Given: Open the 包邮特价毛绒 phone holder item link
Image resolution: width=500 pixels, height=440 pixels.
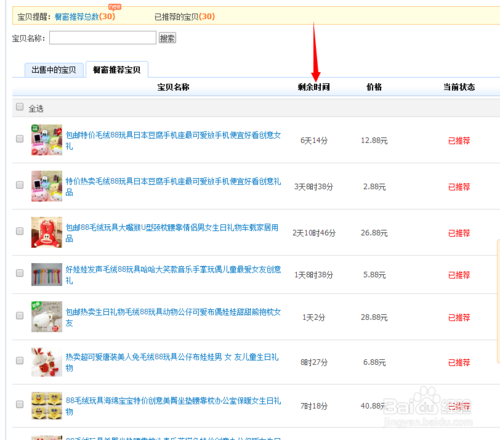Looking at the screenshot, I should coord(173,140).
